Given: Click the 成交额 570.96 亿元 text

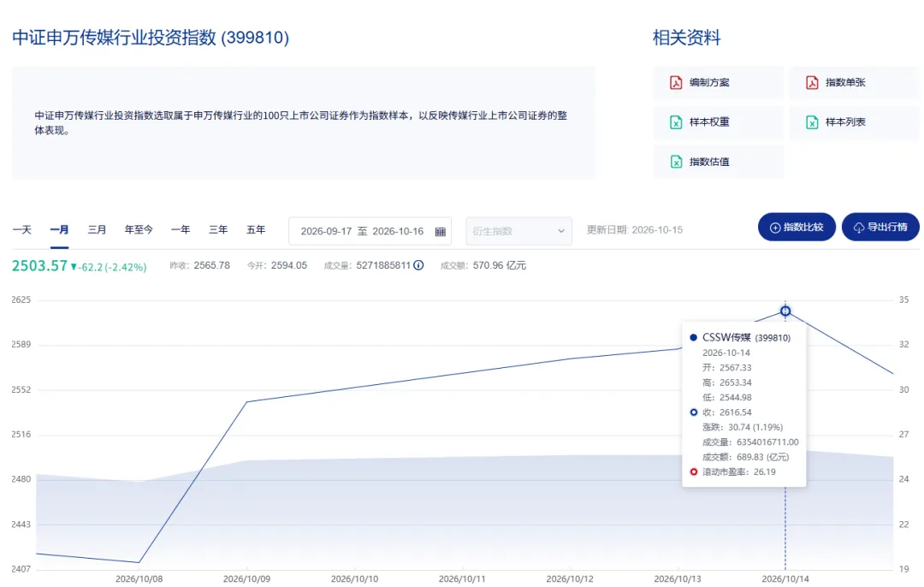Looking at the screenshot, I should pos(483,265).
